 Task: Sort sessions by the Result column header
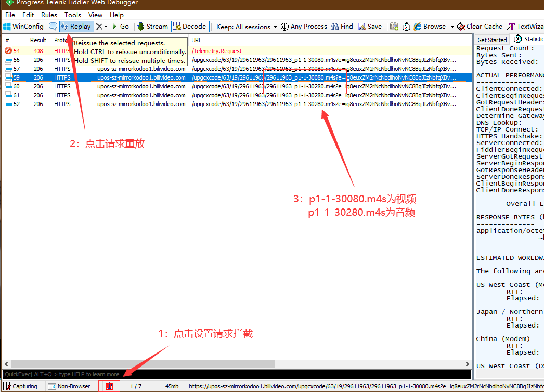click(x=38, y=40)
